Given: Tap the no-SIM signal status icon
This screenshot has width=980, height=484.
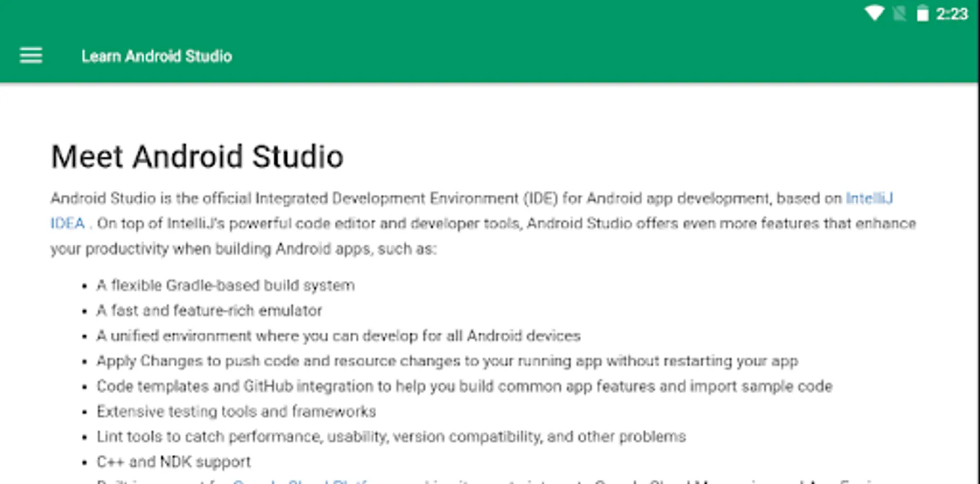Looking at the screenshot, I should (899, 13).
